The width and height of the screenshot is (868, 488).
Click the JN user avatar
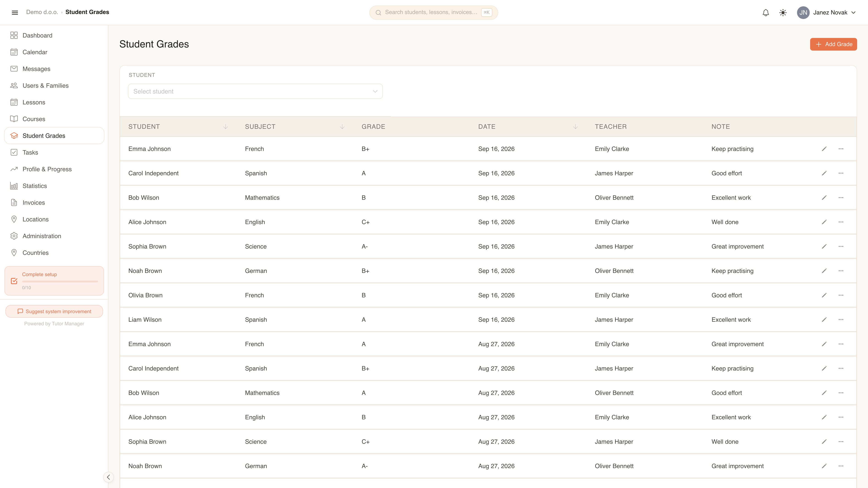(x=803, y=12)
